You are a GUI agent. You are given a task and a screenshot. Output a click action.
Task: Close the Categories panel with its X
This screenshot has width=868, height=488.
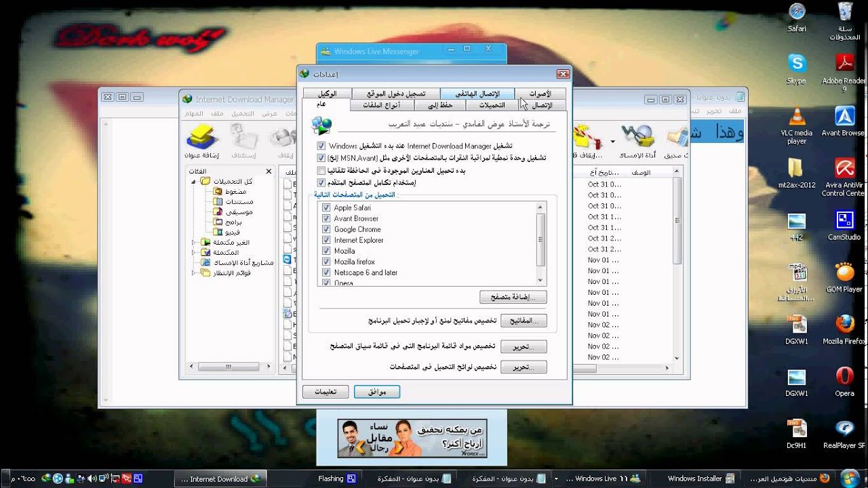[x=269, y=171]
